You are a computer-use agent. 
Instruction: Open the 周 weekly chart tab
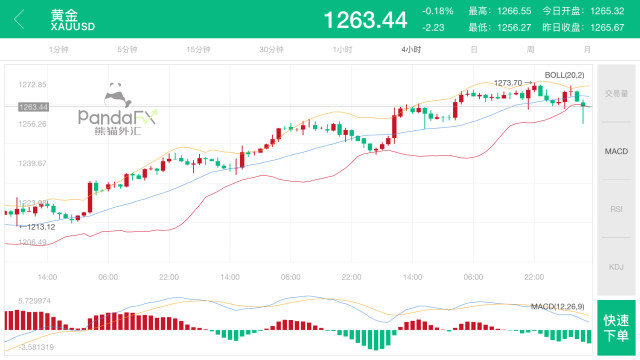click(x=530, y=50)
